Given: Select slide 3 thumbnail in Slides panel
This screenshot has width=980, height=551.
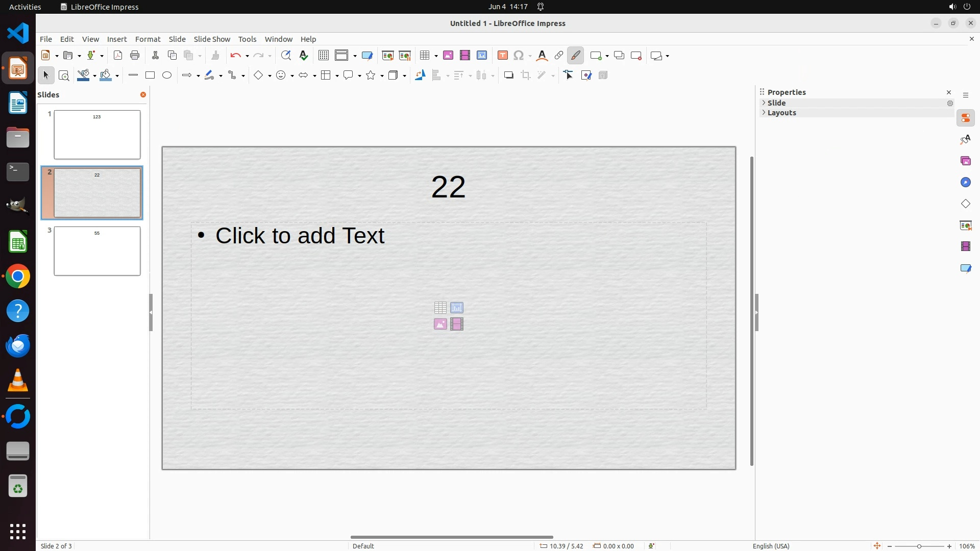Looking at the screenshot, I should 97,251.
